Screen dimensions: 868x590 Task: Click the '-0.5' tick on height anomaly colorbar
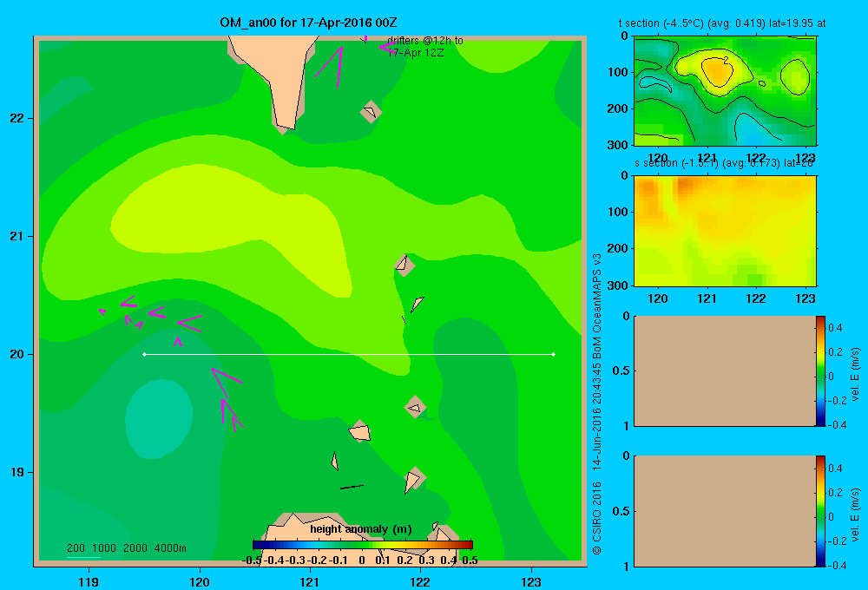(x=253, y=560)
